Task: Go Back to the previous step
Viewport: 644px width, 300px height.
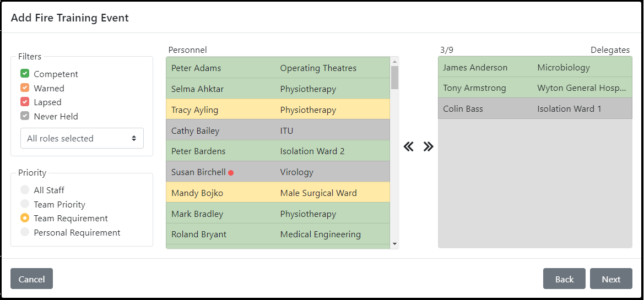Action: (564, 279)
